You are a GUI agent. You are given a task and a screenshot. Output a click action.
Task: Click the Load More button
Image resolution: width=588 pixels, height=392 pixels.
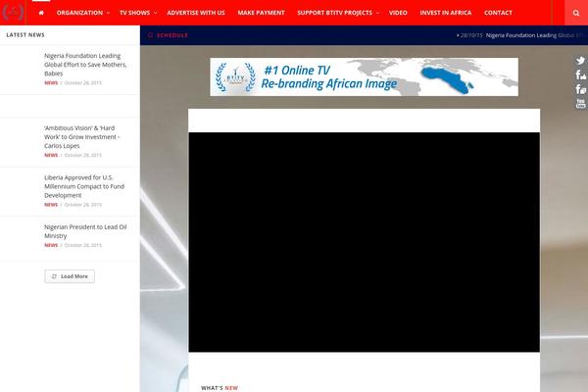(x=70, y=276)
